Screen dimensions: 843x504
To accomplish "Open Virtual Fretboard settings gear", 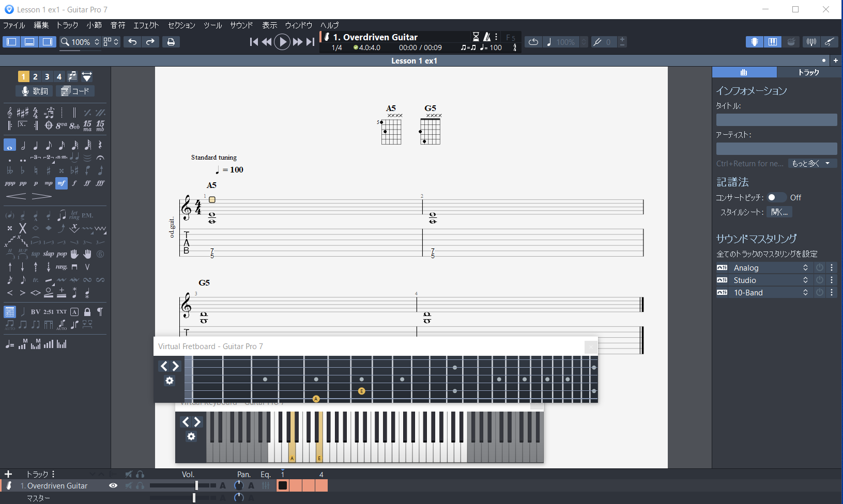I will pyautogui.click(x=170, y=381).
